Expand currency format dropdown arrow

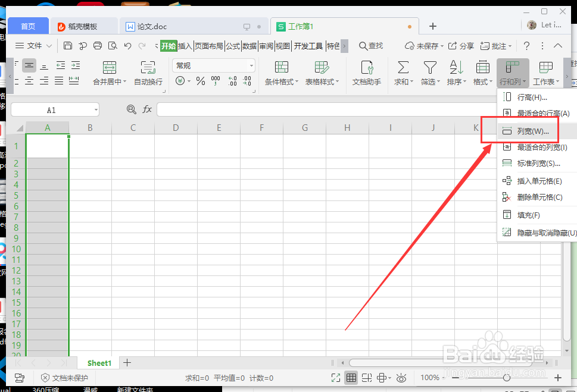coord(189,81)
